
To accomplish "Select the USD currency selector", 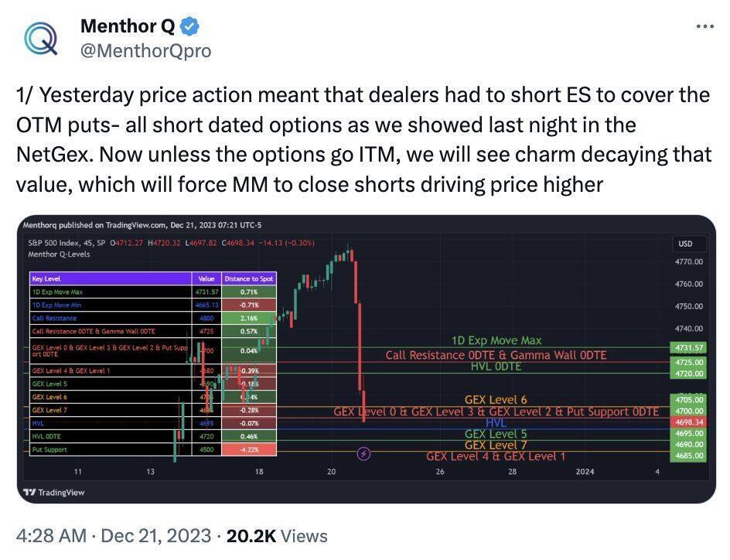I will point(684,244).
